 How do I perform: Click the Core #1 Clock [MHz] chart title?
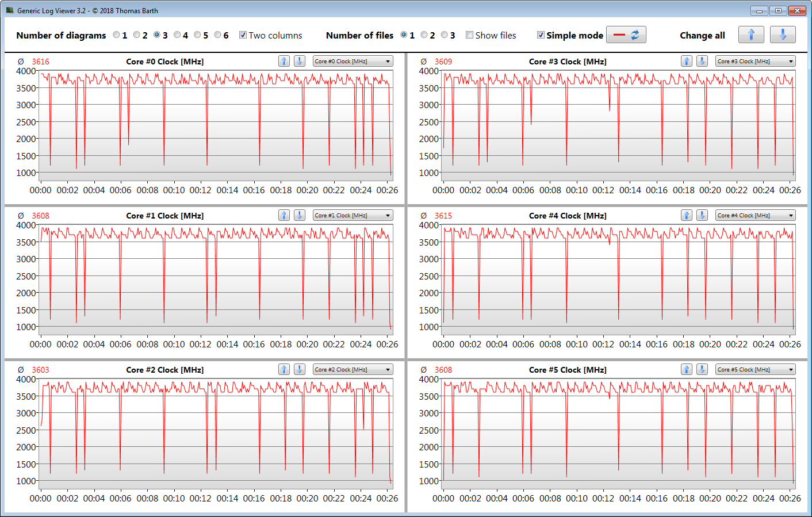165,216
